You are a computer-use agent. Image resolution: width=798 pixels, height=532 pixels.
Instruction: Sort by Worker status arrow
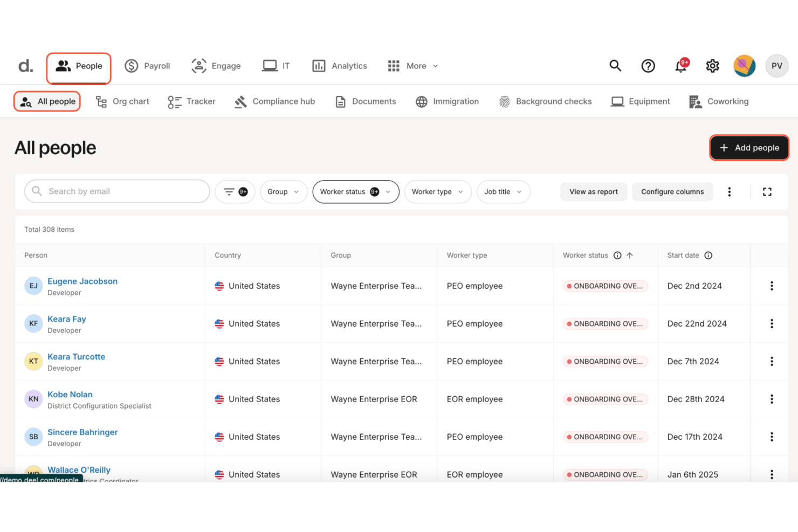(x=630, y=255)
